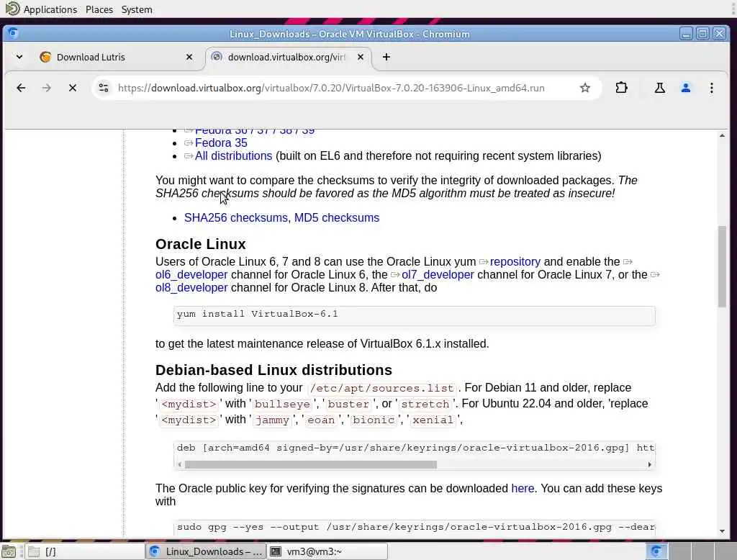
Task: Click right arrow of deb code scrollbar
Action: [x=650, y=464]
